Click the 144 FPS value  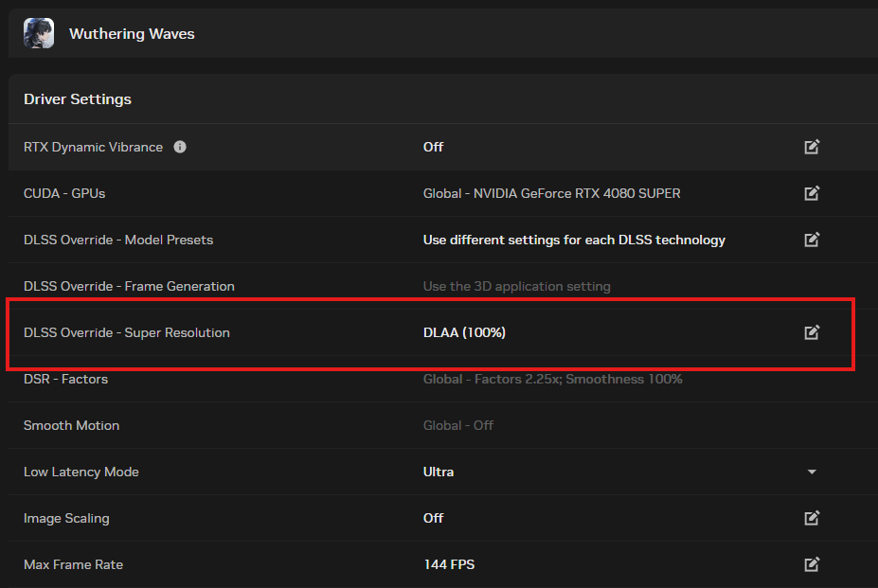(449, 564)
